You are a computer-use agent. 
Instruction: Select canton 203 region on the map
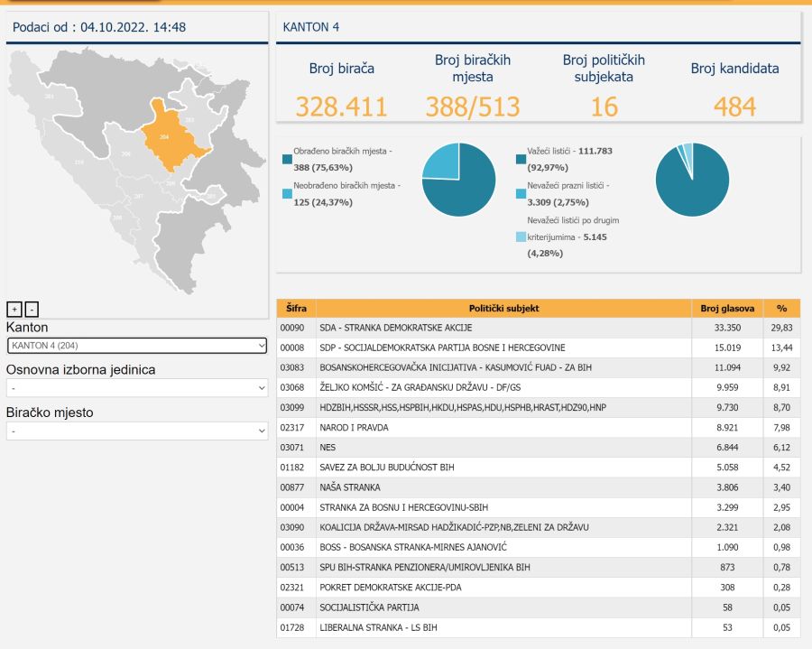click(189, 119)
